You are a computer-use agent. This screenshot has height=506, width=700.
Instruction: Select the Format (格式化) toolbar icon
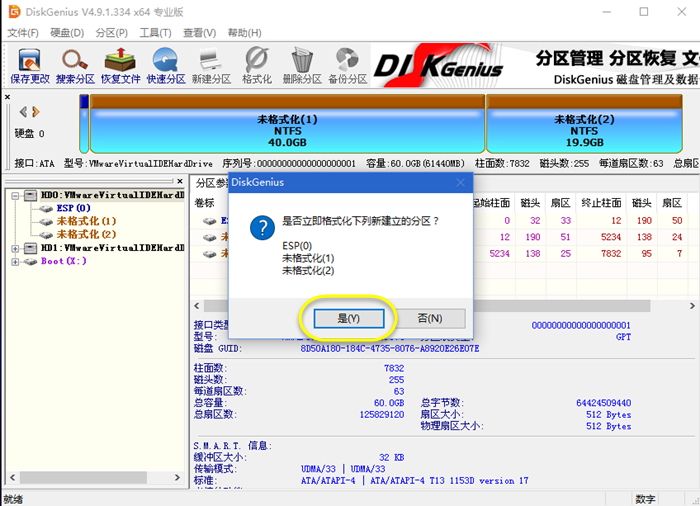[x=257, y=66]
